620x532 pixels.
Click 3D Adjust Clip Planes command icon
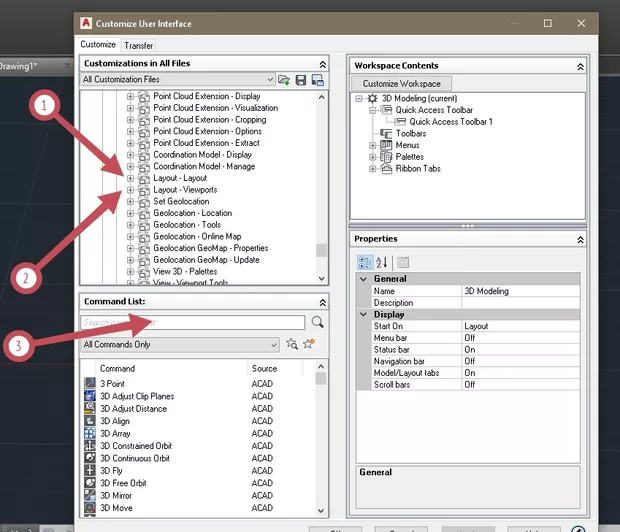pos(90,396)
